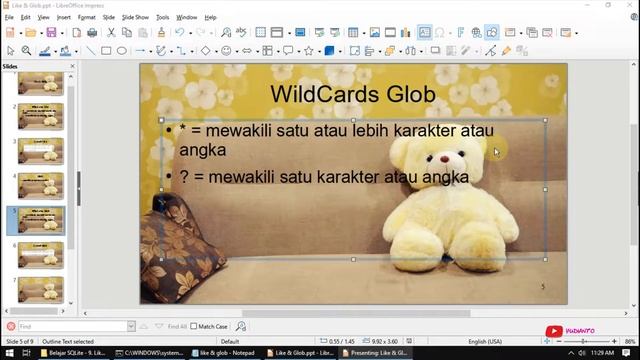Open the File menu
640x360 pixels.
pyautogui.click(x=9, y=18)
